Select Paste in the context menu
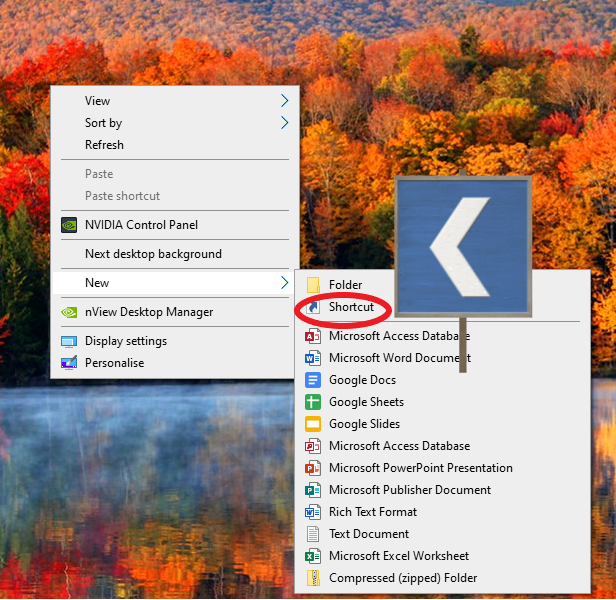 pos(175,174)
